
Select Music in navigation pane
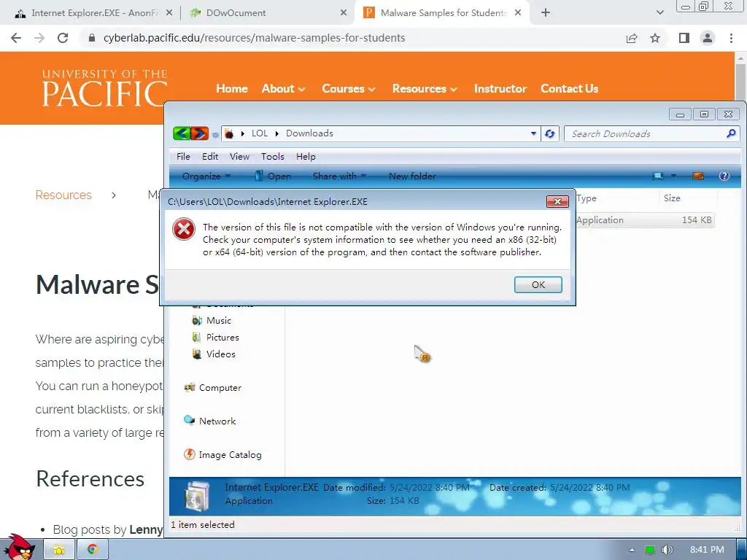(212, 321)
